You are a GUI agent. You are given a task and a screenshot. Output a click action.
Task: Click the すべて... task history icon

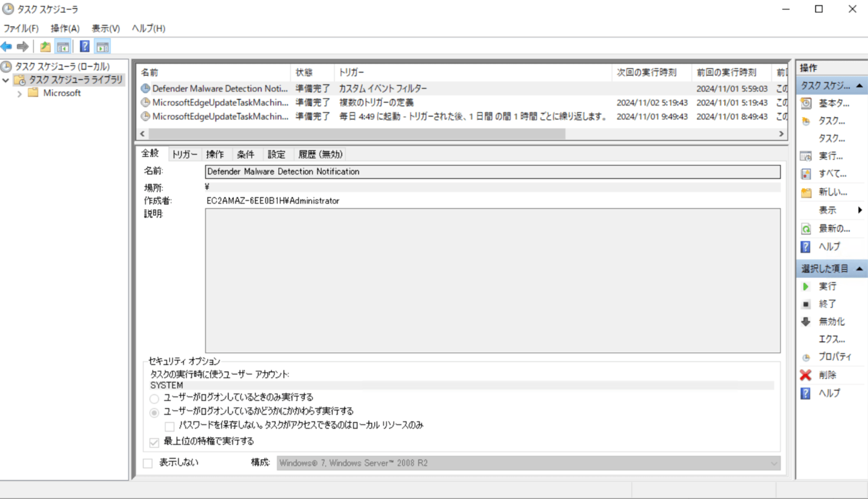(806, 174)
